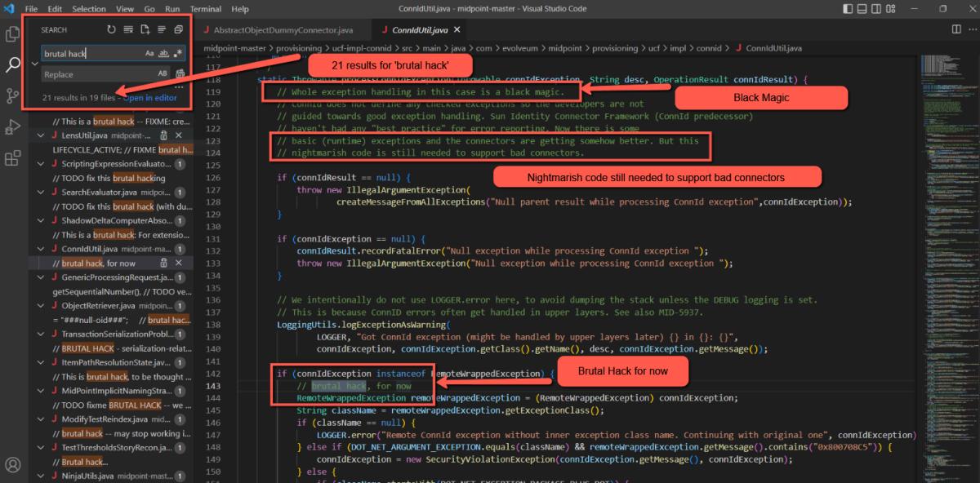The image size is (980, 483).
Task: Open the Run and Debug view
Action: pyautogui.click(x=13, y=126)
